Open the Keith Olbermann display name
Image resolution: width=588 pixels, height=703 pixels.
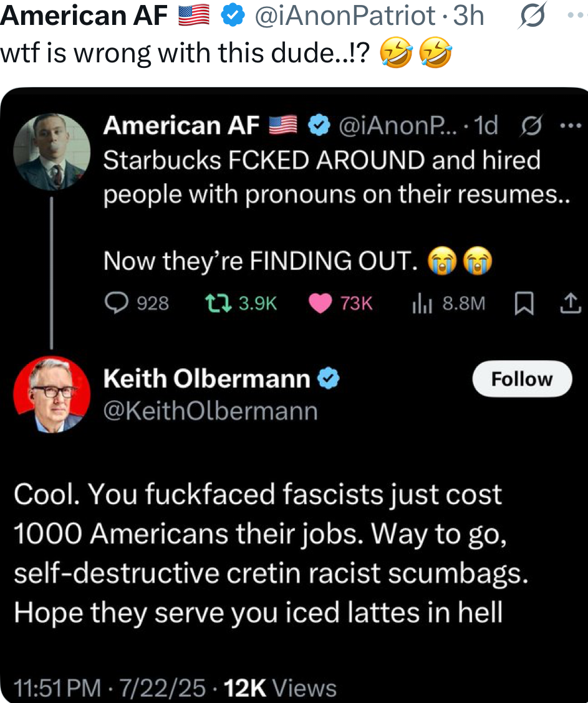pyautogui.click(x=206, y=378)
